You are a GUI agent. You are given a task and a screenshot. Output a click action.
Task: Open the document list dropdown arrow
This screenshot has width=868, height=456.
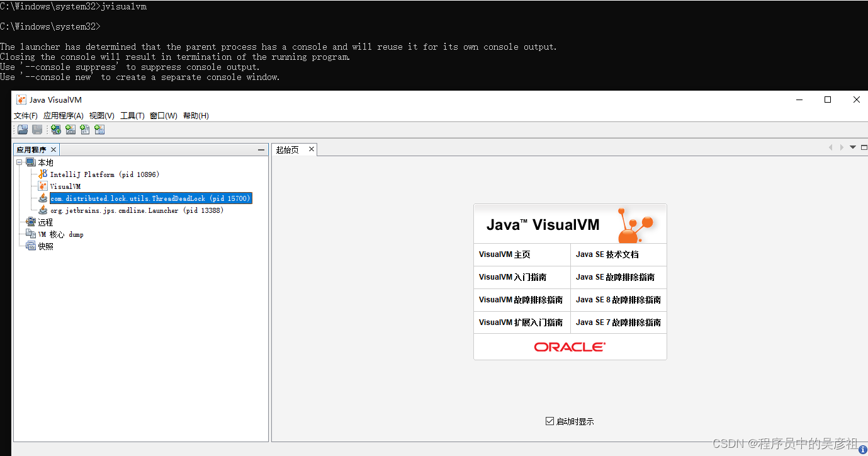(853, 147)
